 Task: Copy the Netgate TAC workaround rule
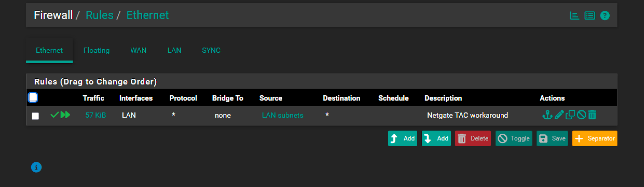tap(570, 115)
